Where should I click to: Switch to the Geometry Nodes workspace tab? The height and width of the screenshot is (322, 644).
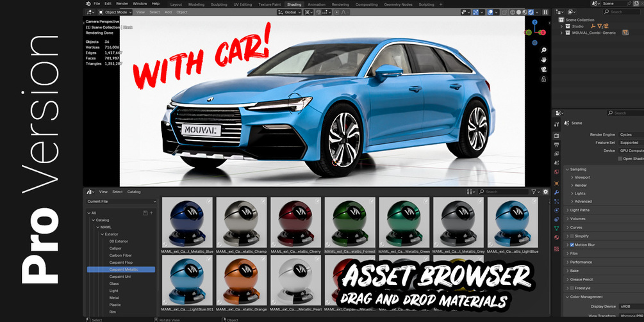tap(398, 4)
